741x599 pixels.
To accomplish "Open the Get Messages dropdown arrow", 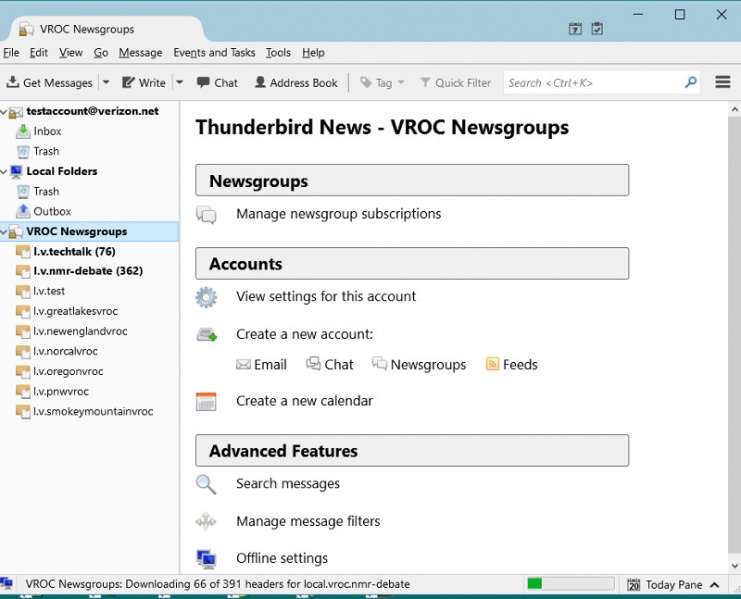I will coord(106,82).
